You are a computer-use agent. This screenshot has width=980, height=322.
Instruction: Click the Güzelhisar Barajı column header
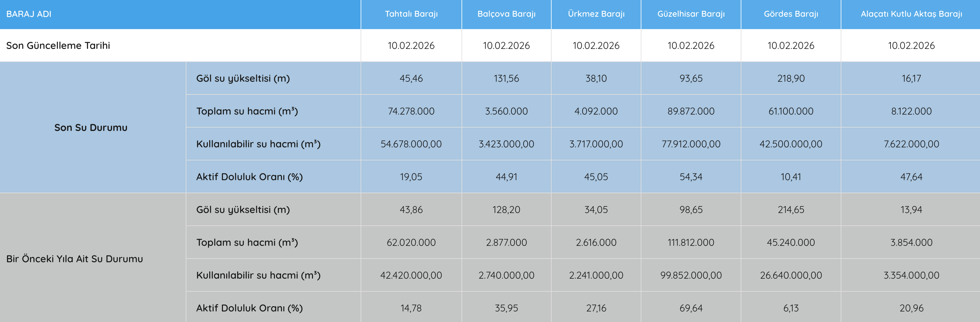coord(691,14)
